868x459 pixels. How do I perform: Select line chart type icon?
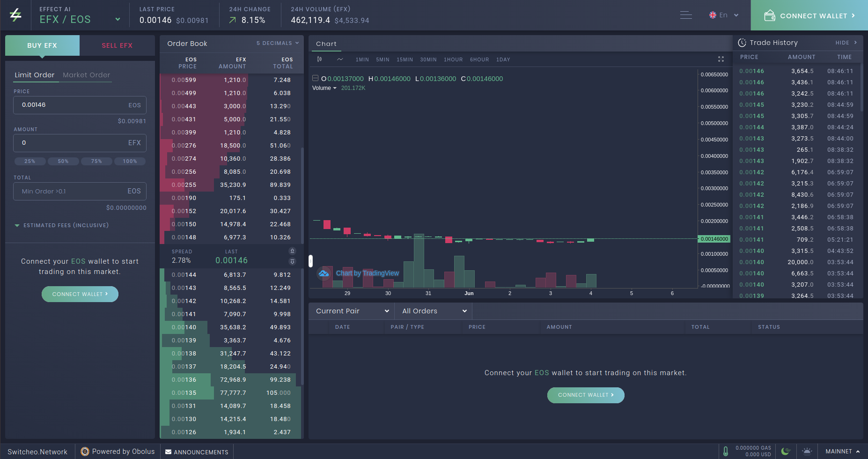coord(340,59)
